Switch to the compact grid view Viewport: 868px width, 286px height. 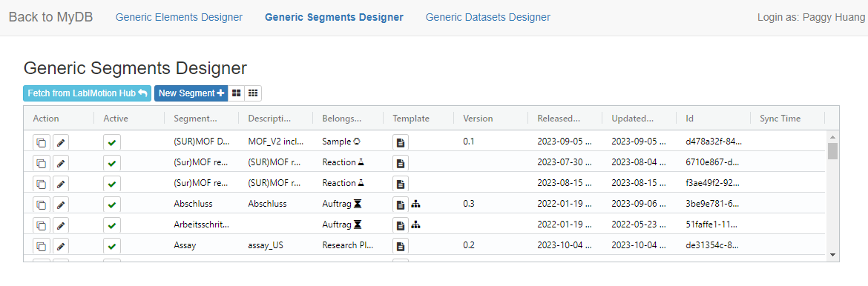pyautogui.click(x=253, y=93)
